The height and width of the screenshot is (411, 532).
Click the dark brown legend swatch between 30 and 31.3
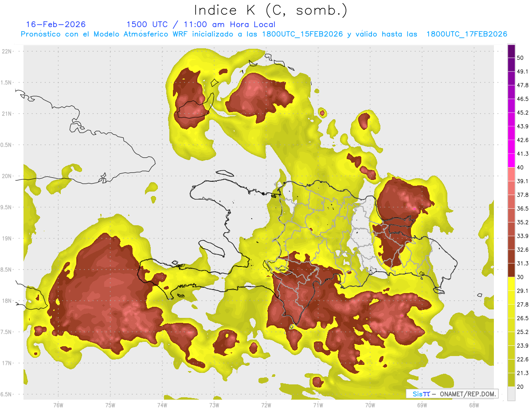[x=511, y=270]
